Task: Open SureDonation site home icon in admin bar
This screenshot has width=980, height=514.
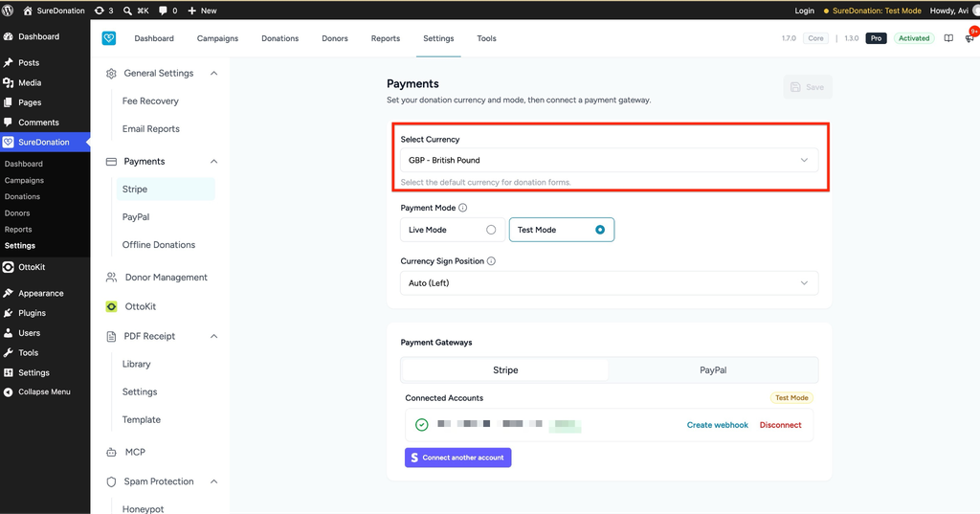Action: pos(28,11)
